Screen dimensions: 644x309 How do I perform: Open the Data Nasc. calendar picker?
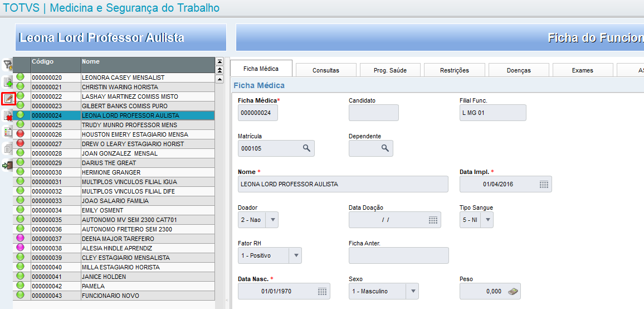323,291
